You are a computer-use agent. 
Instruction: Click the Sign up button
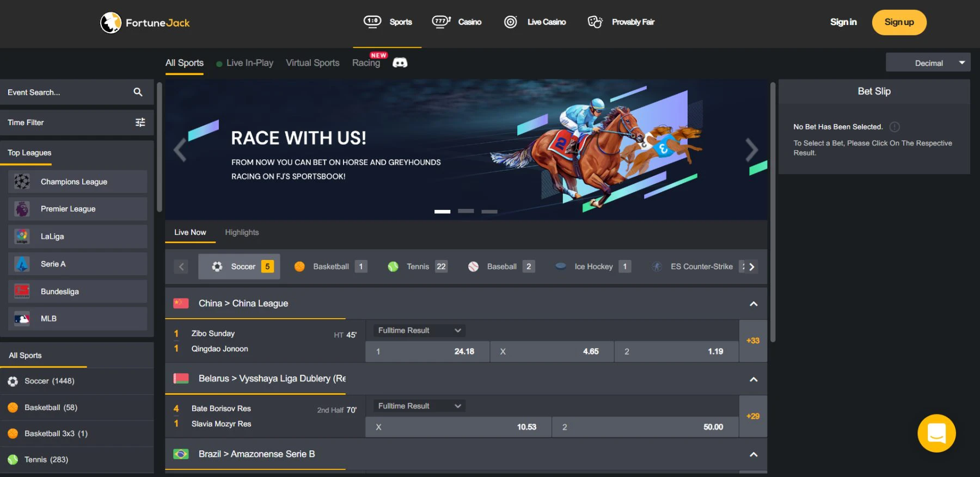899,22
